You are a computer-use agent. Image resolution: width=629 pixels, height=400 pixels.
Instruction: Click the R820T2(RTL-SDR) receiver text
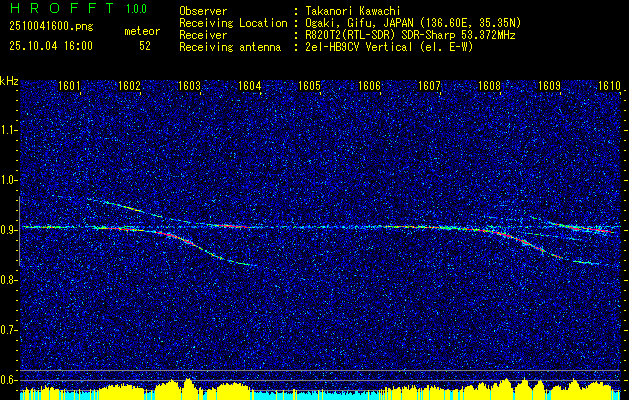410,35
